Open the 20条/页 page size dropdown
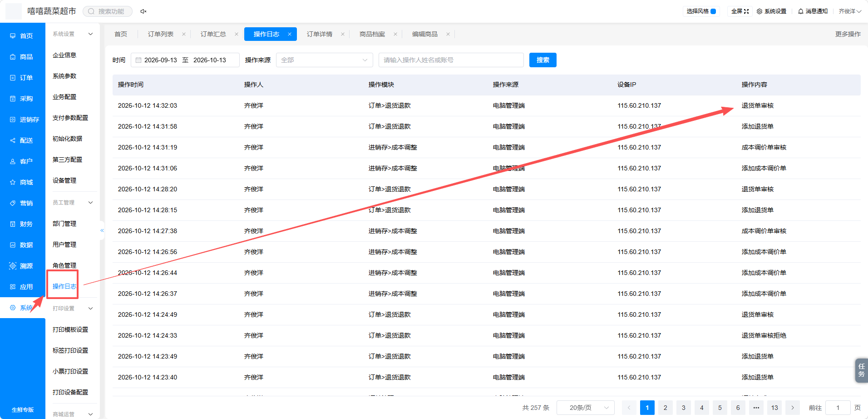The width and height of the screenshot is (868, 419). (585, 408)
